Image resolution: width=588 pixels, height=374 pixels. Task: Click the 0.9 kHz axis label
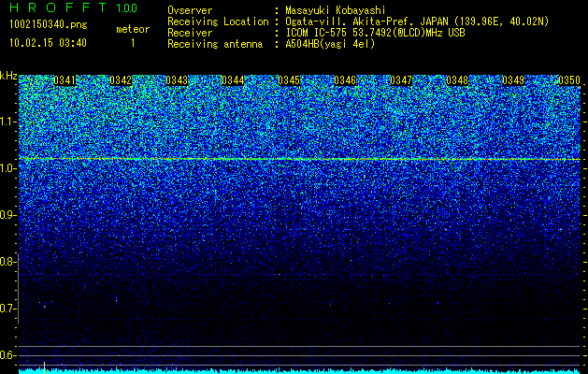7,215
